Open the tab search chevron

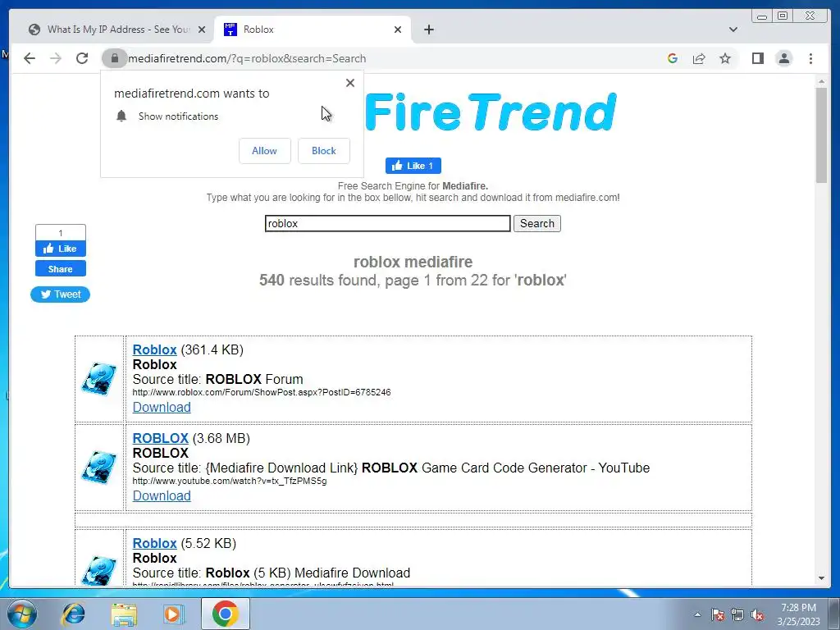click(x=733, y=30)
